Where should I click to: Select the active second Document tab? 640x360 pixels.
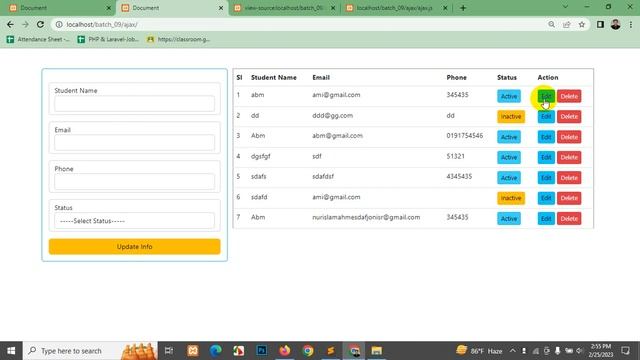pos(173,8)
